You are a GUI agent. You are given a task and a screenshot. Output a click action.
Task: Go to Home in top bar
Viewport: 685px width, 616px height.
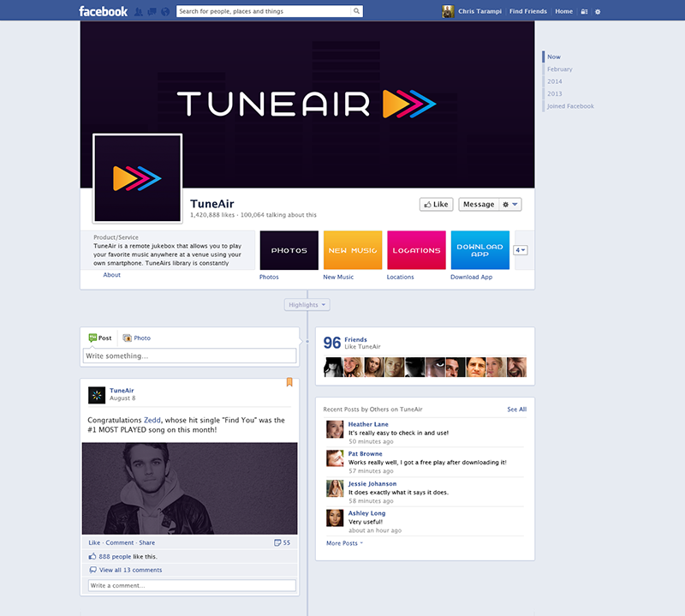tap(564, 11)
